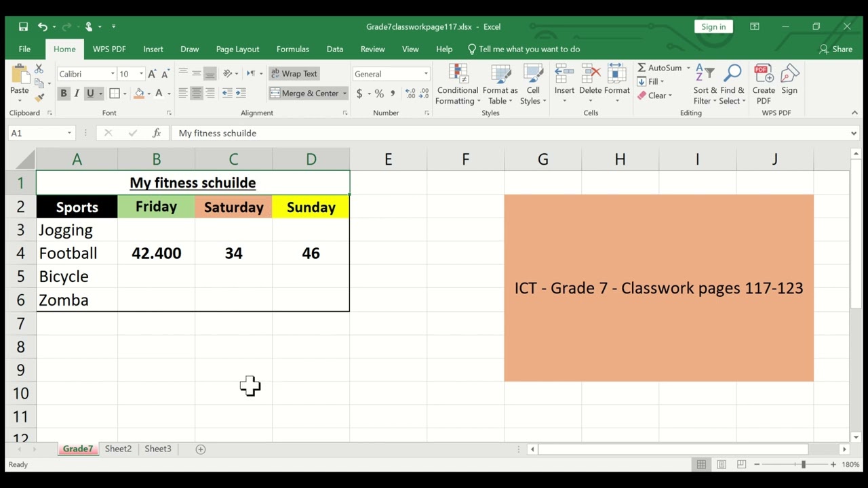Adjust the zoom slider handle
This screenshot has height=488, width=868.
click(803, 464)
